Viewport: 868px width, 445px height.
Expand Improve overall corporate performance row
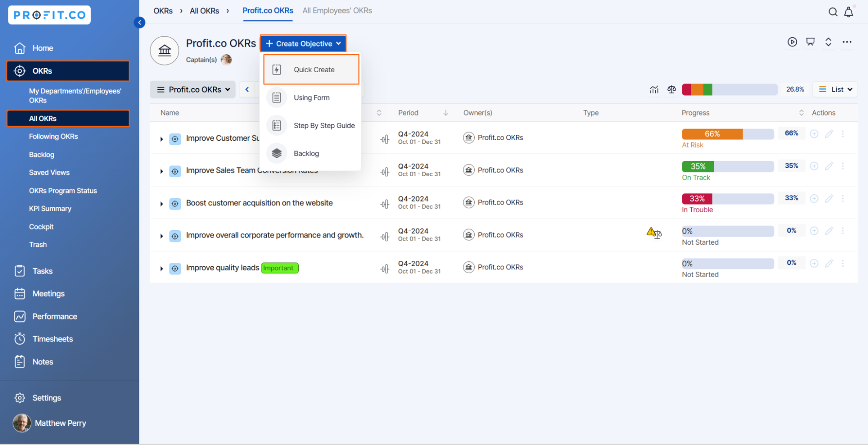tap(162, 236)
